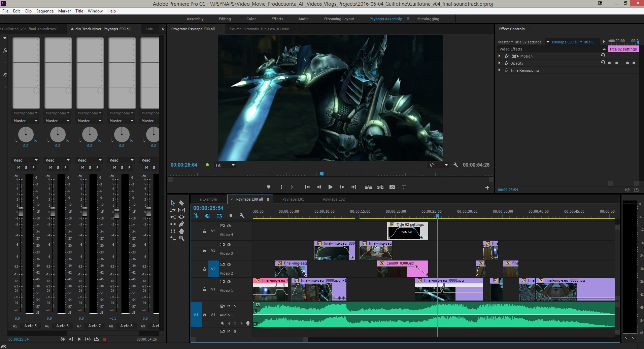Click the Lift button
The image size is (644, 349).
(x=368, y=187)
